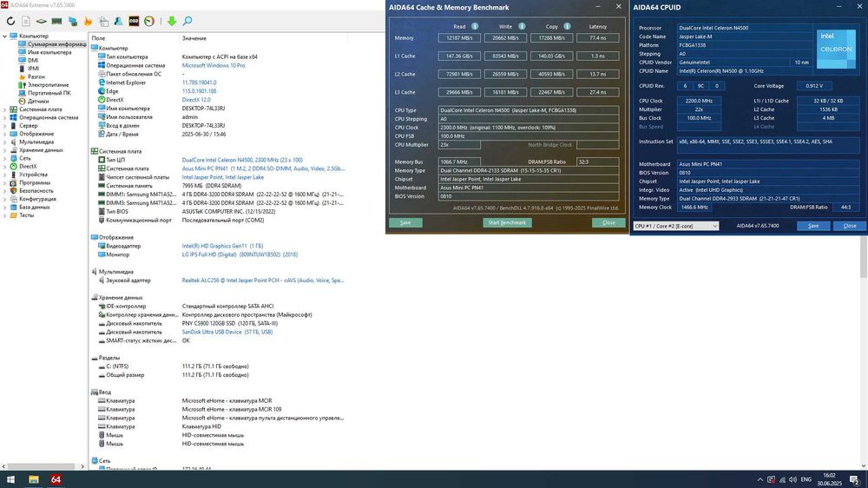Screen dimensions: 868x488
Task: Click Save in the Benchmark window
Action: point(405,222)
